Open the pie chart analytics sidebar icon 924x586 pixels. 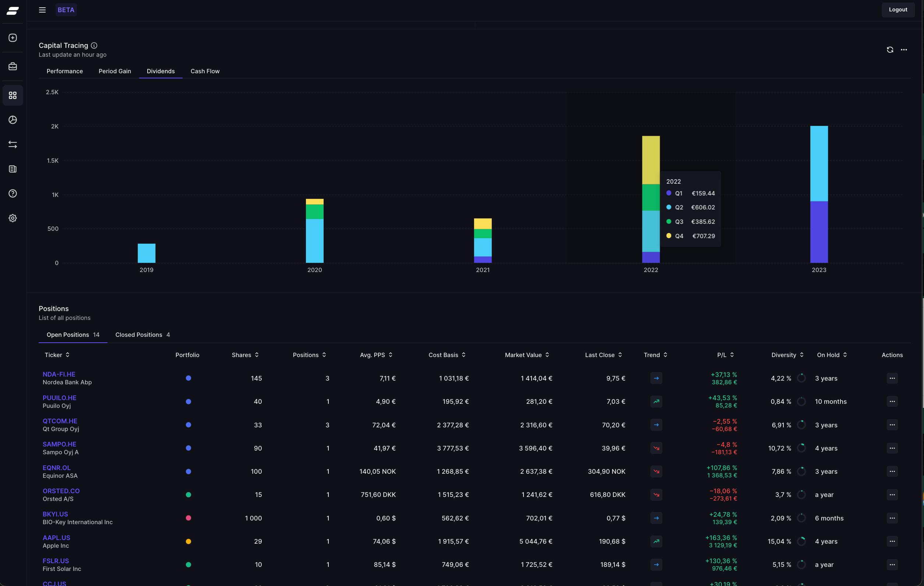pos(13,120)
